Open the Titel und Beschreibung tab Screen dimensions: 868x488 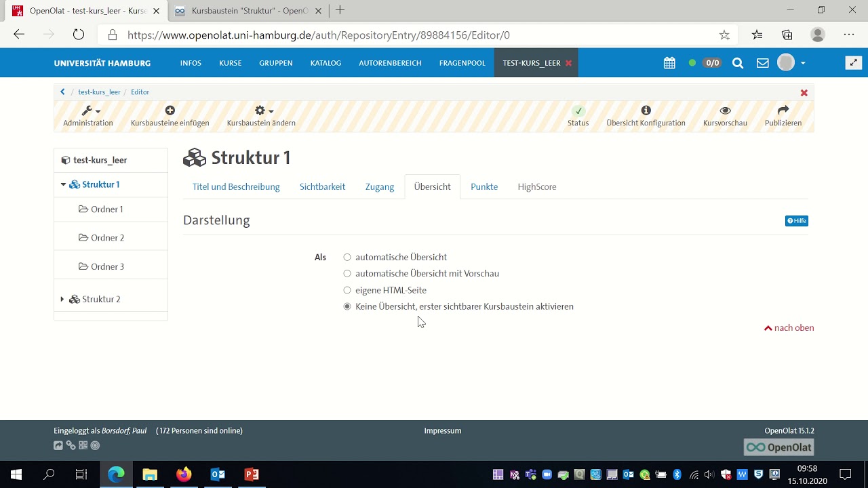[236, 186]
